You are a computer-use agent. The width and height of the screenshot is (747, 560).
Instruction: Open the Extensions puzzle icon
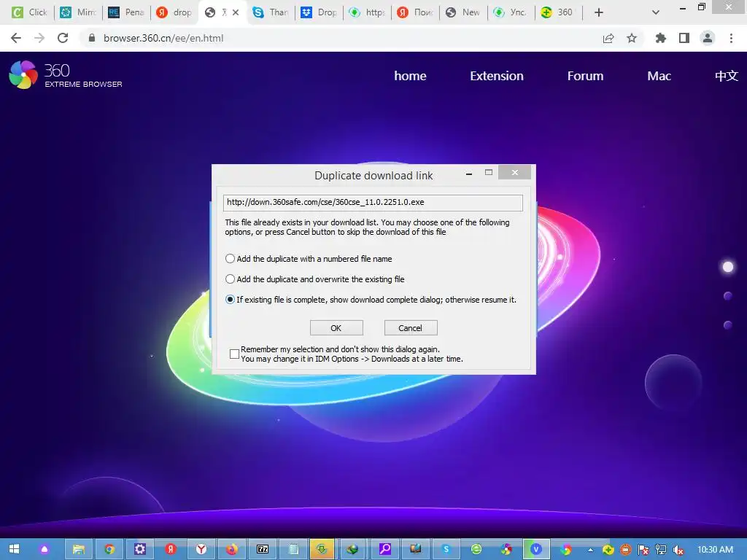pyautogui.click(x=660, y=38)
